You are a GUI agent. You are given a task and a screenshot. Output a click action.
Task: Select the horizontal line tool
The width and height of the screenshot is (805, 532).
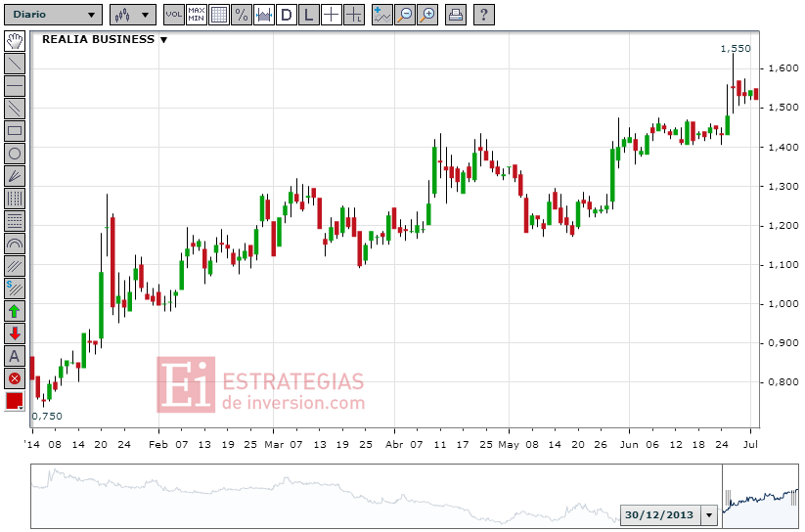(15, 86)
